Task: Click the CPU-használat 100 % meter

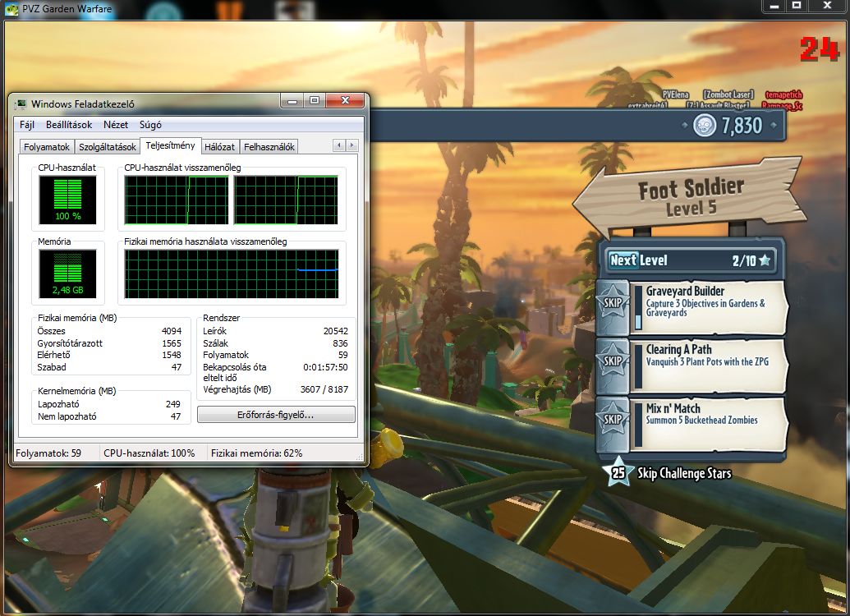Action: click(68, 200)
